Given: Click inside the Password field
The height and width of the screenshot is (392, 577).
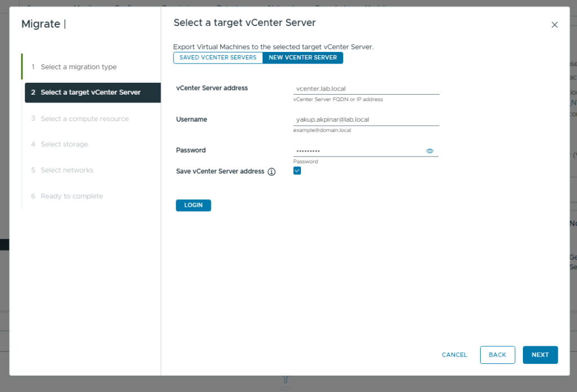Looking at the screenshot, I should coord(358,151).
